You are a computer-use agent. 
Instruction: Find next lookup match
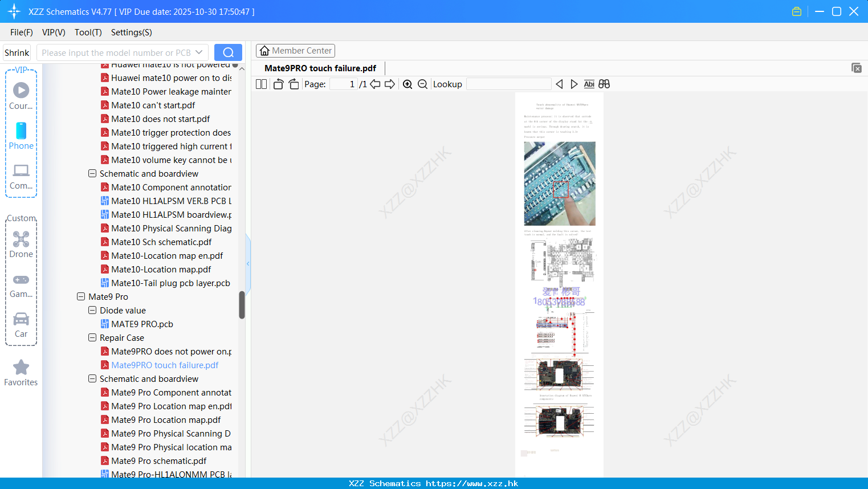point(574,84)
